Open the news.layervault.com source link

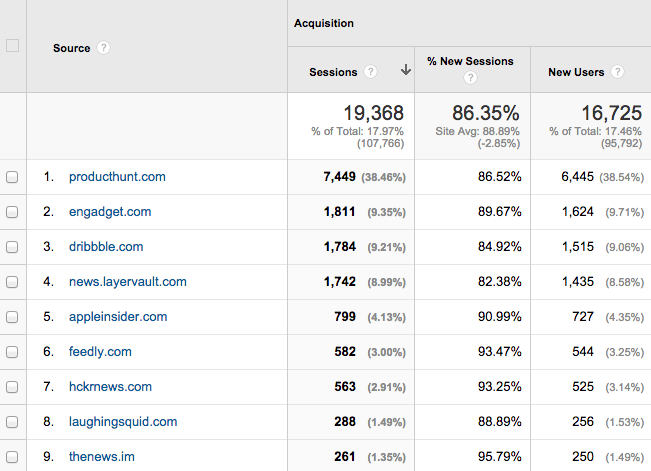click(x=127, y=282)
